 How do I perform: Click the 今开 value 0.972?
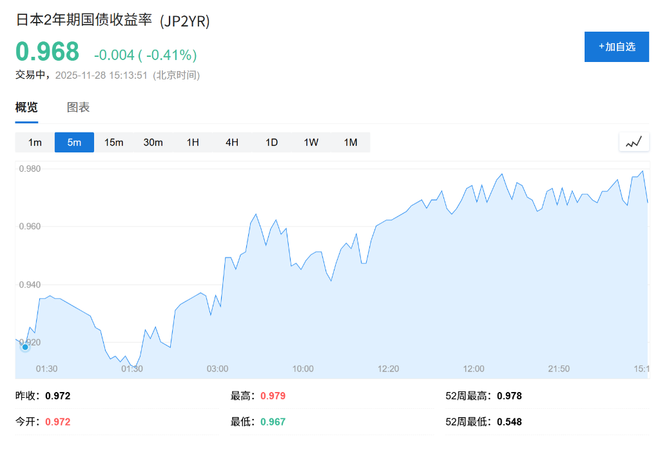58,422
